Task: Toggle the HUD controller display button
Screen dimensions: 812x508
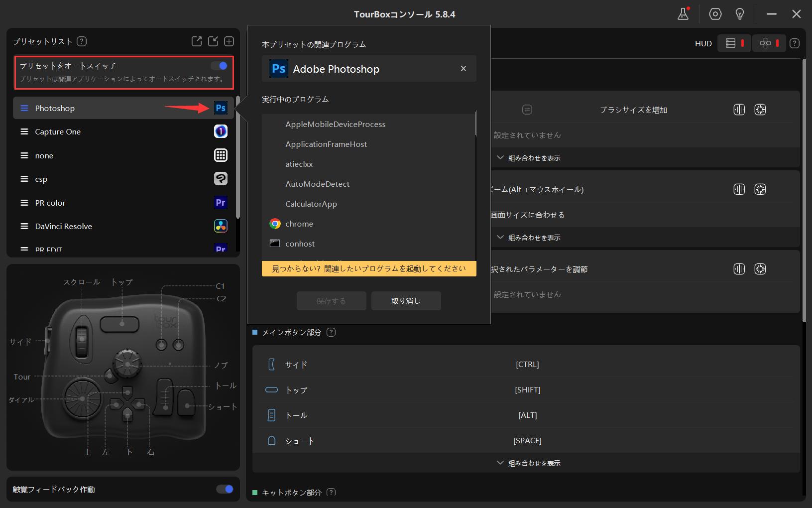Action: (x=769, y=43)
